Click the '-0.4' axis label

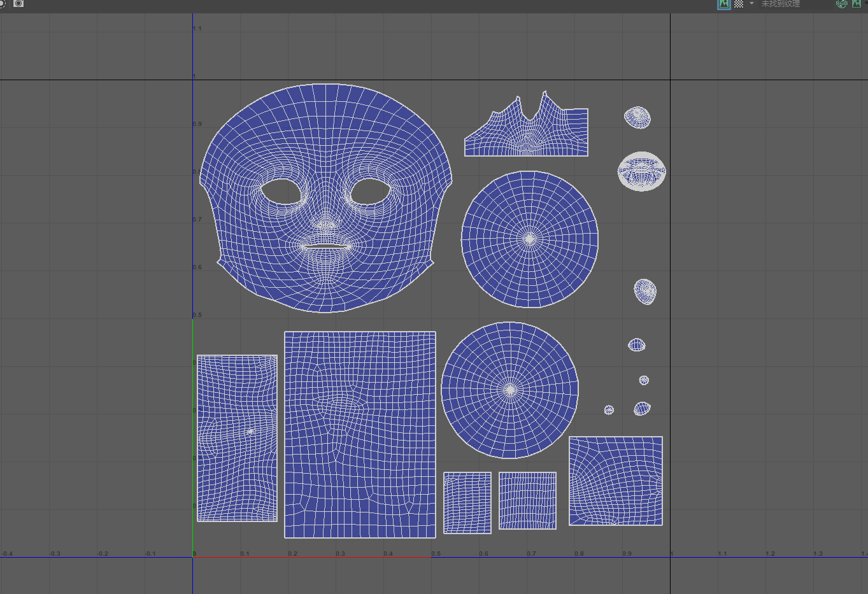pos(7,554)
